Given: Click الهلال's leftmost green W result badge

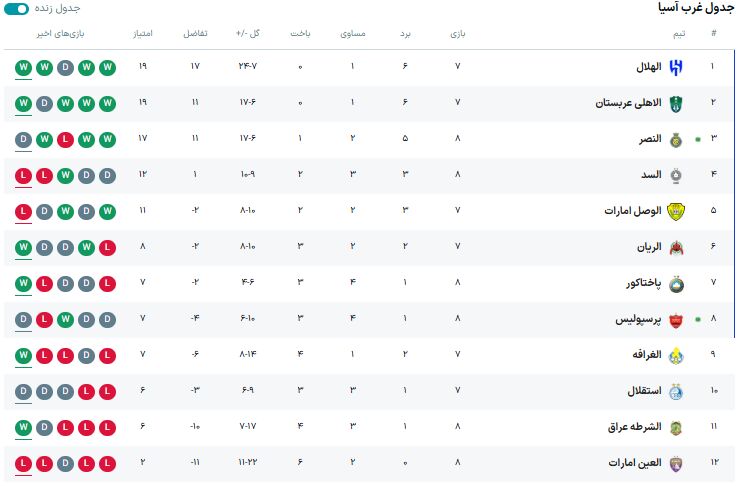Looking at the screenshot, I should click(x=23, y=67).
